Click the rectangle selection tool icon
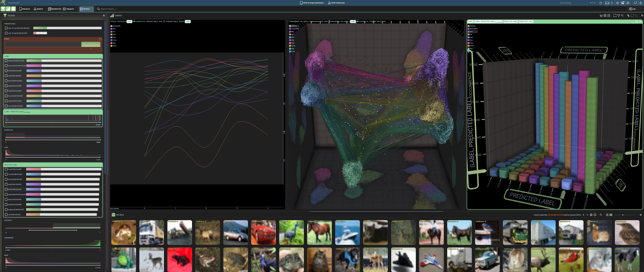644x272 pixels. tap(632, 15)
